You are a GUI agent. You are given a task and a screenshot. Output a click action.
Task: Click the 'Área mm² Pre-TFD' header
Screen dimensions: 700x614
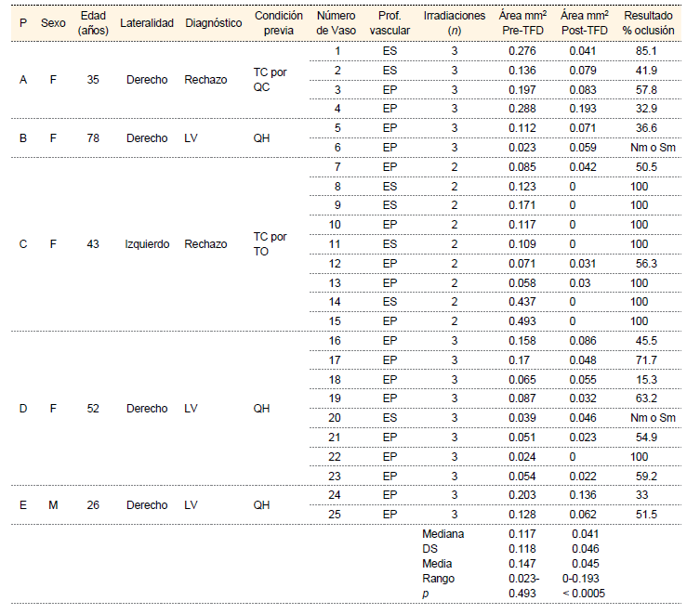click(x=522, y=22)
